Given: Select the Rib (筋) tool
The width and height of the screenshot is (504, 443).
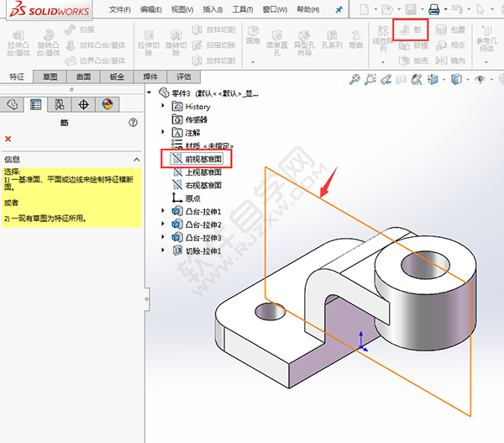Looking at the screenshot, I should (x=411, y=29).
